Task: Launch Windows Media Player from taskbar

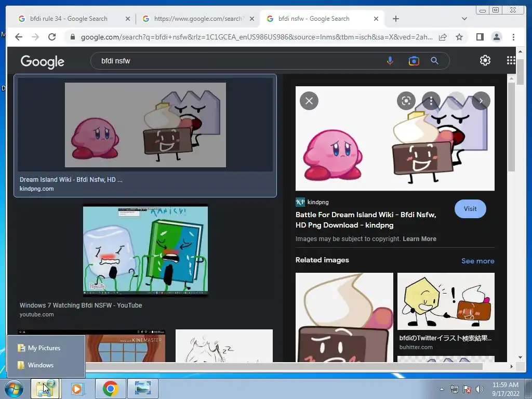Action: click(77, 389)
